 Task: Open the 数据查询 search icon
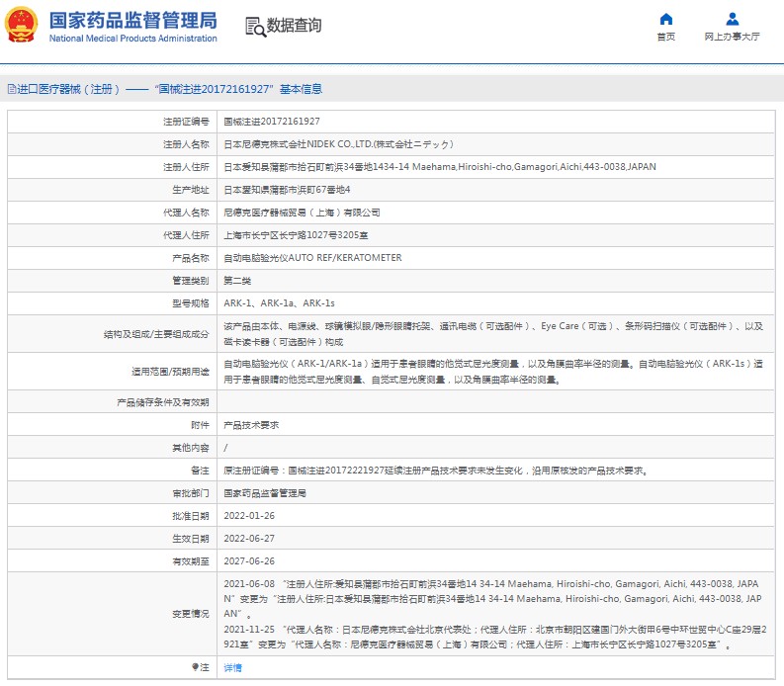[x=255, y=27]
